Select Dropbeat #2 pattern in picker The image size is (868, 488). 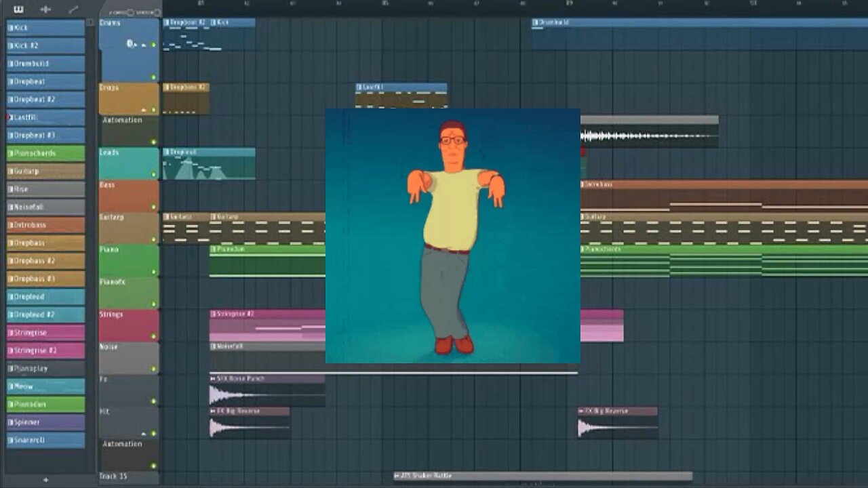[x=45, y=100]
